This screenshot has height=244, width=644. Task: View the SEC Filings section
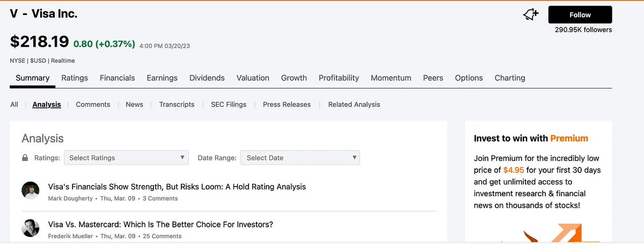click(x=229, y=105)
